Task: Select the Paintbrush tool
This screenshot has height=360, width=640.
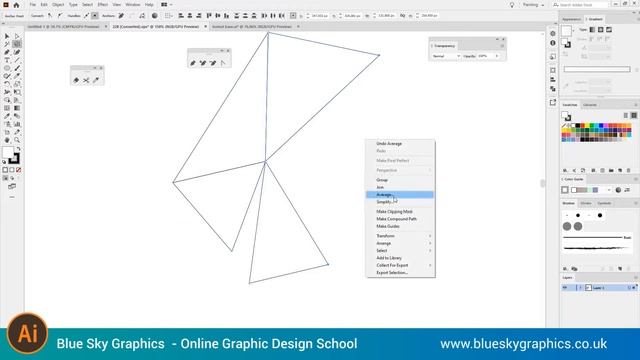Action: coord(17,68)
